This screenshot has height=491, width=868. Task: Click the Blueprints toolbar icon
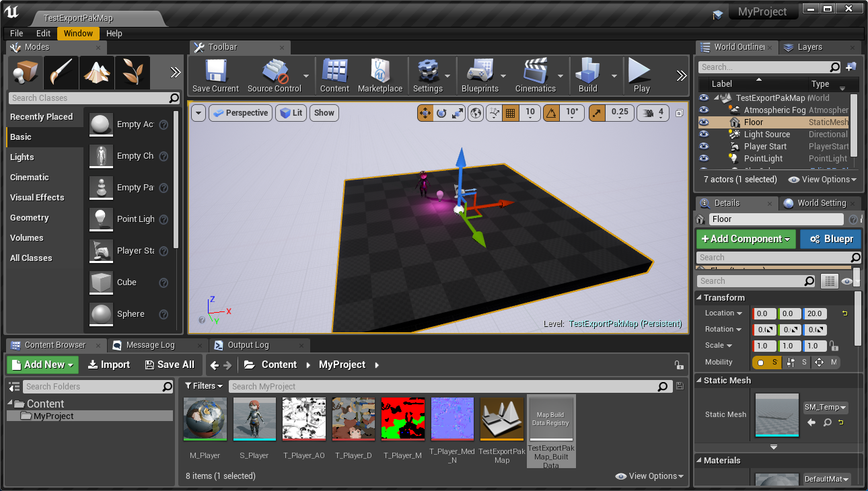(479, 71)
